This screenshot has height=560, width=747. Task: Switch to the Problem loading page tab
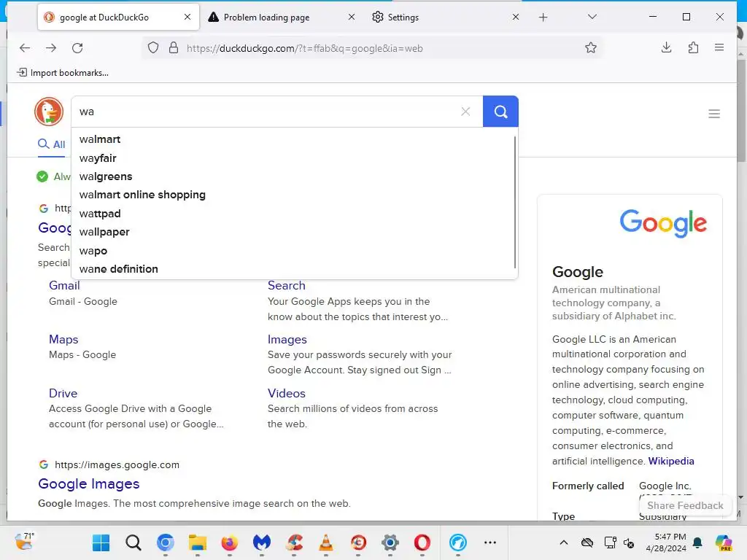click(x=266, y=17)
